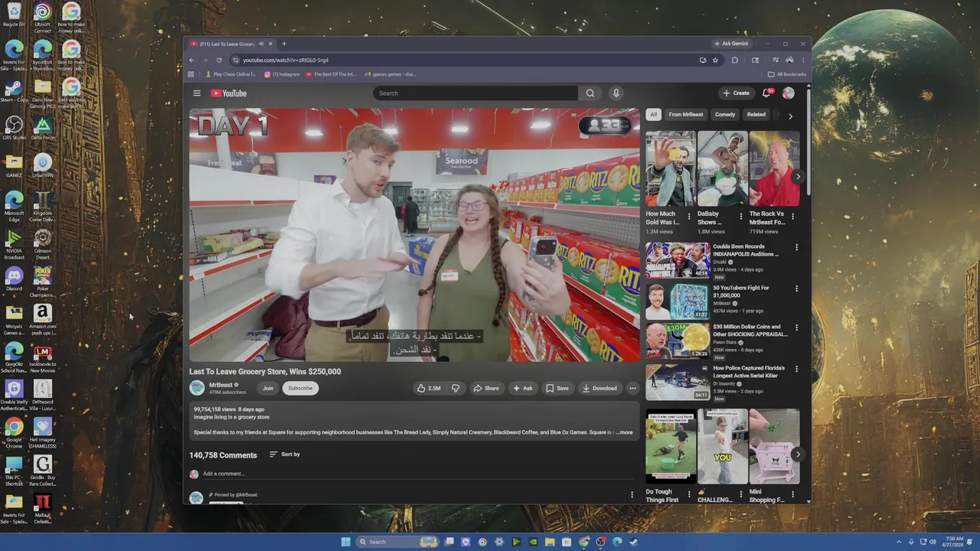The width and height of the screenshot is (980, 551).
Task: Open 50 YouTubers Fight For $1,000,000 thumbnail
Action: coord(678,302)
